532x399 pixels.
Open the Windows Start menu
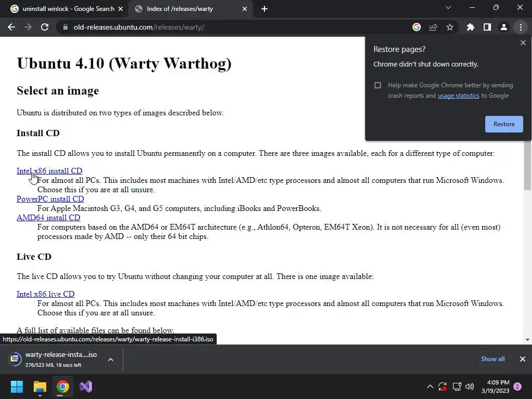(x=17, y=387)
